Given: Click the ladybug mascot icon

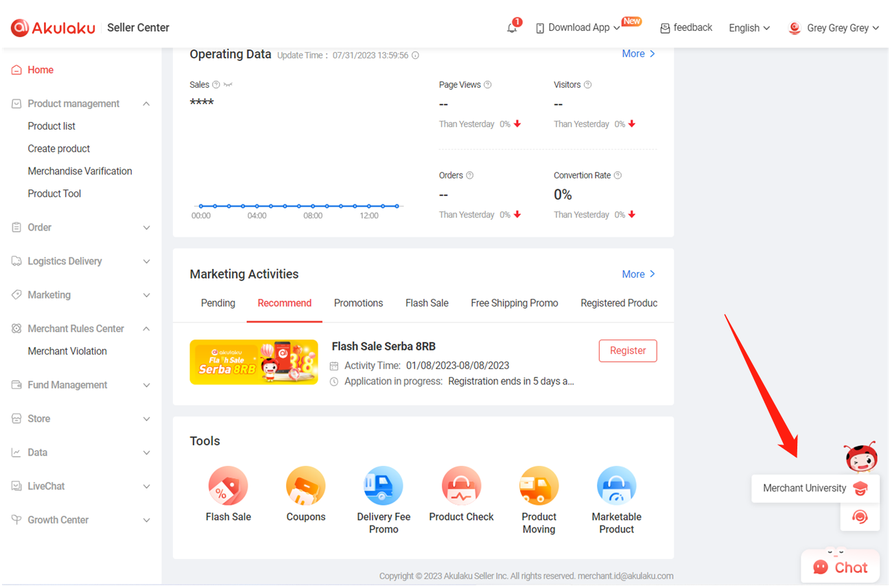Looking at the screenshot, I should tap(861, 457).
